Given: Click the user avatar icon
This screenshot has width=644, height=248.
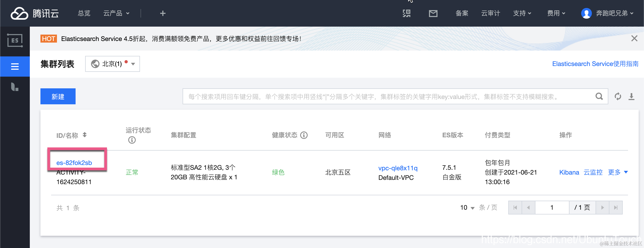Looking at the screenshot, I should (587, 13).
